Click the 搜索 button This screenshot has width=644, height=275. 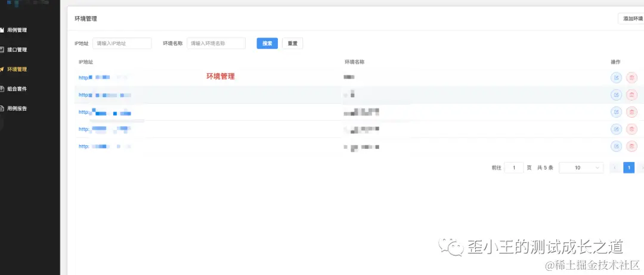tap(267, 43)
